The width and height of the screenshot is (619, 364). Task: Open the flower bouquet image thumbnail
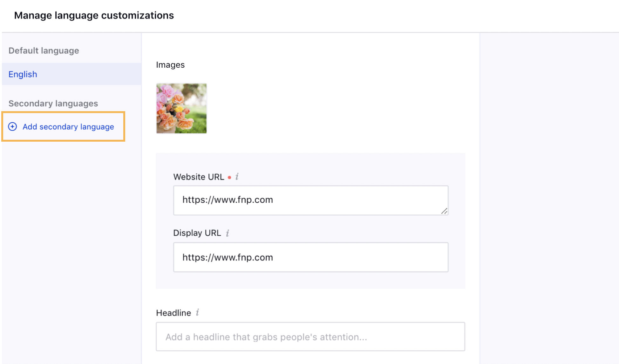click(x=181, y=108)
